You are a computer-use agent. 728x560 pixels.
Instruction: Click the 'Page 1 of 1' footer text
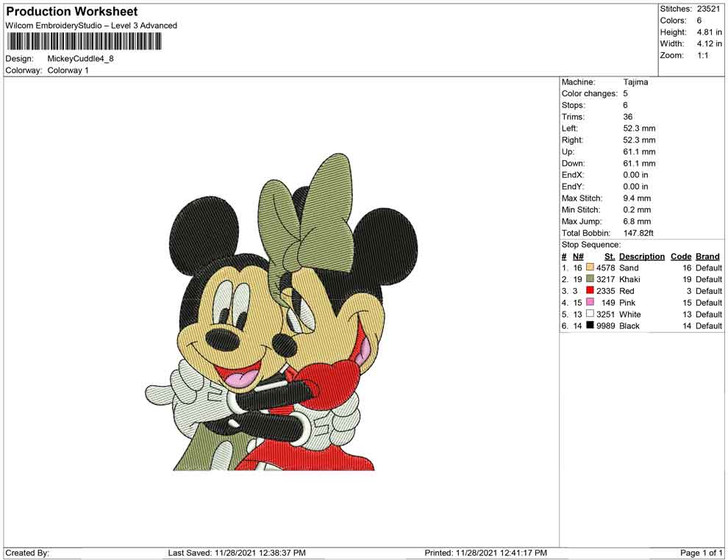tap(701, 553)
